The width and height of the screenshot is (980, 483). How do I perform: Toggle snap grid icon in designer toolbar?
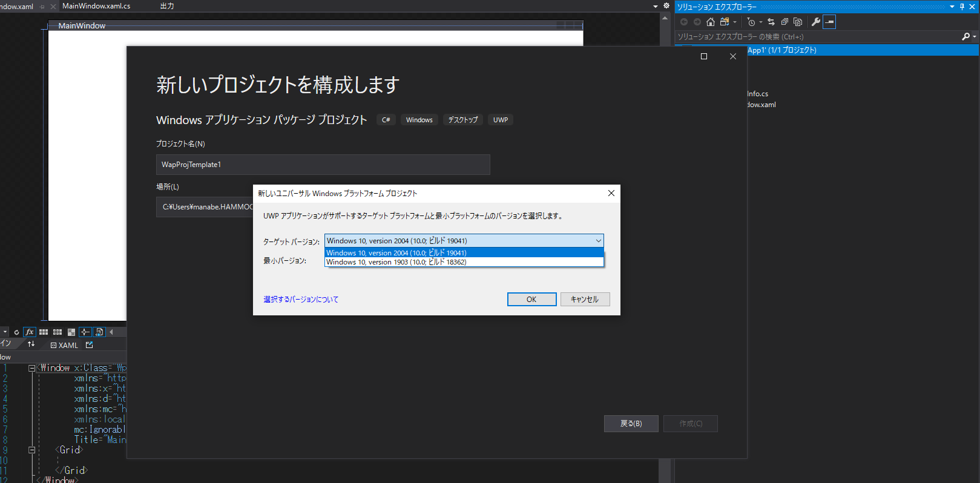pyautogui.click(x=44, y=332)
